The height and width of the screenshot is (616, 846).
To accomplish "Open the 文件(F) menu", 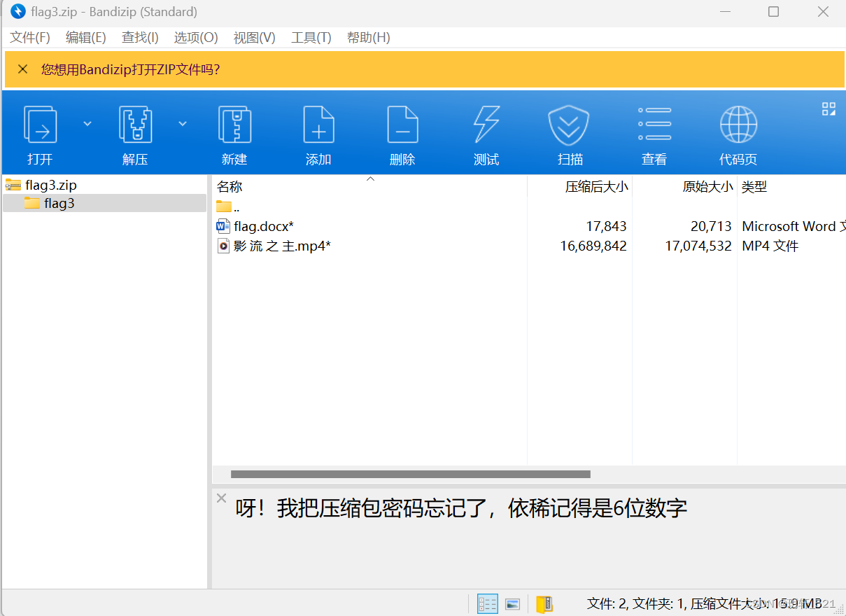I will point(30,38).
